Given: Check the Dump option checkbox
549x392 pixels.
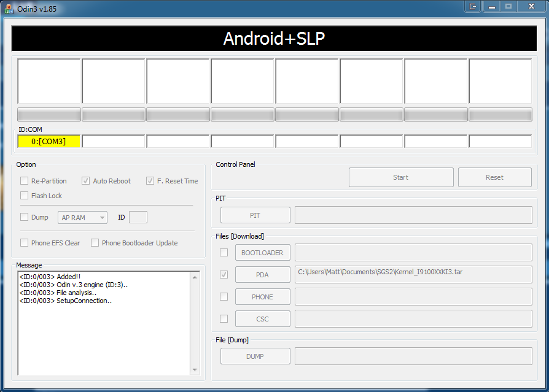Looking at the screenshot, I should pyautogui.click(x=24, y=217).
